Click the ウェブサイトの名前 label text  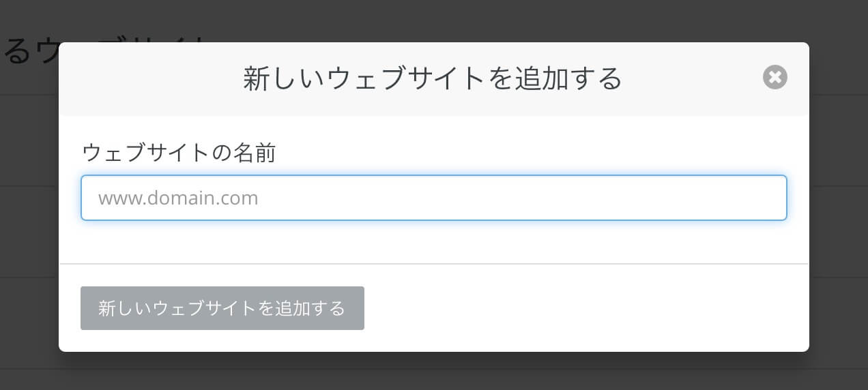179,153
